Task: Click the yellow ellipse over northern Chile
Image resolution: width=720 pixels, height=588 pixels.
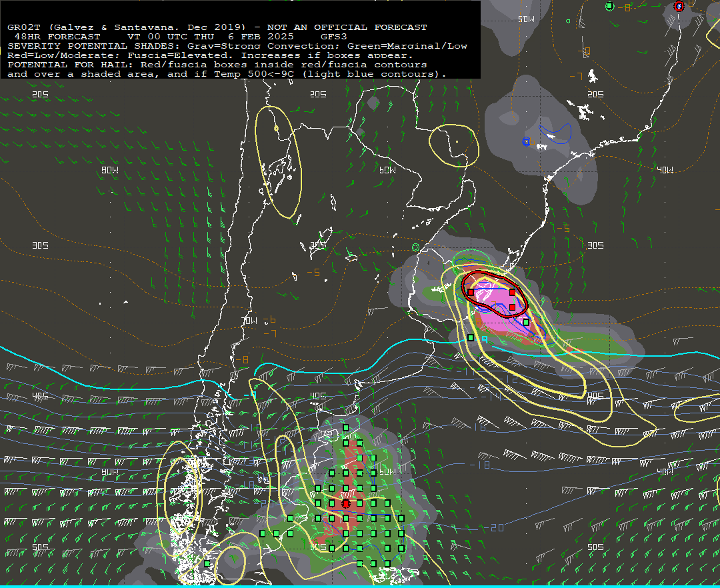Action: 279,161
